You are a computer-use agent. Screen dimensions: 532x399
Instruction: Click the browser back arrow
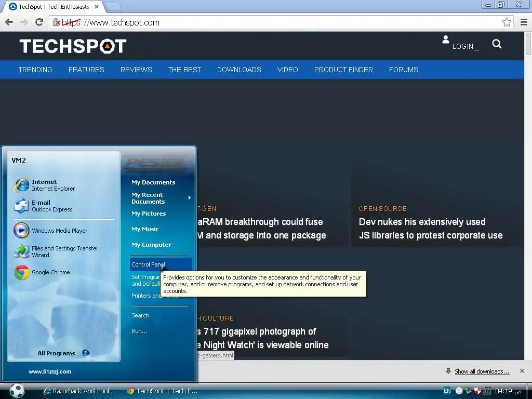pyautogui.click(x=9, y=22)
